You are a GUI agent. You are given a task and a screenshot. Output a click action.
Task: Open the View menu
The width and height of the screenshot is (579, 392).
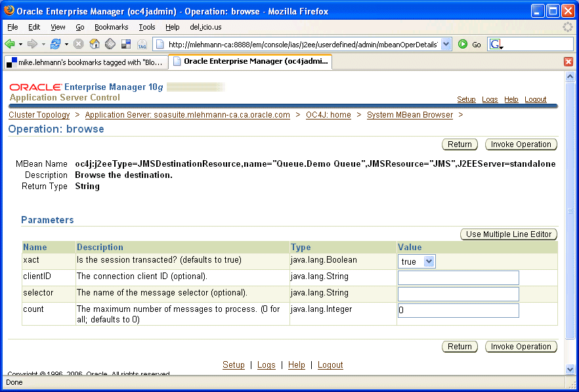click(x=58, y=27)
